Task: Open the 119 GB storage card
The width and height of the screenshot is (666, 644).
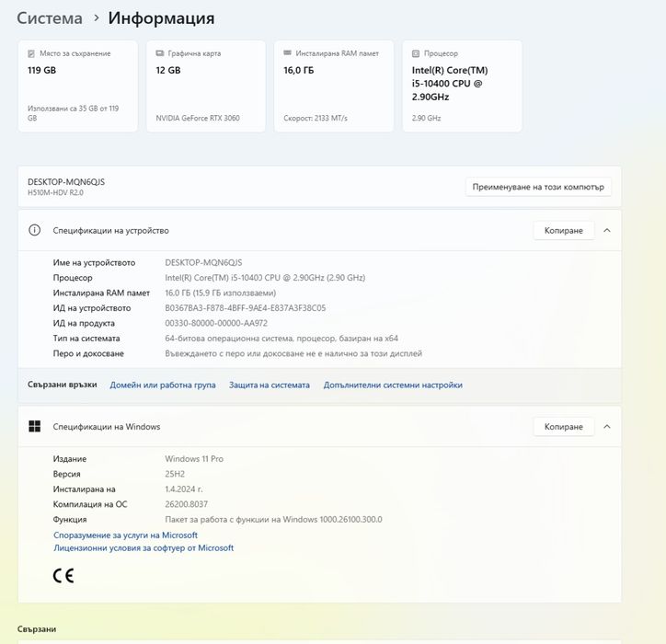Action: click(x=77, y=86)
